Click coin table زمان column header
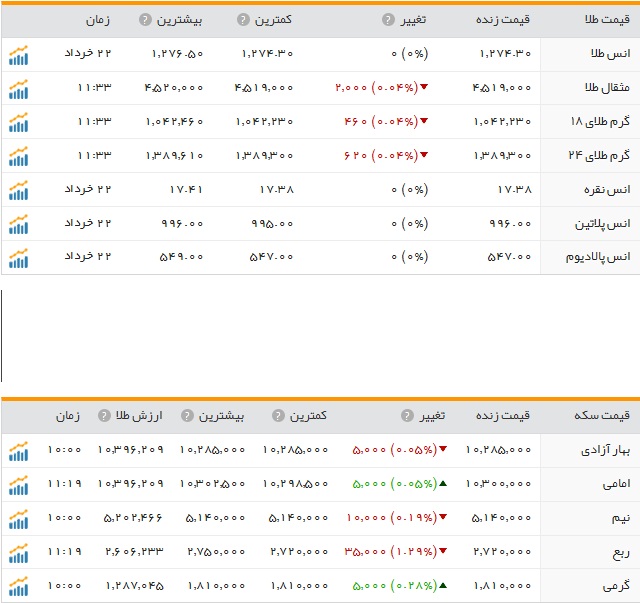Viewport: 640px width, 603px height. click(x=68, y=416)
